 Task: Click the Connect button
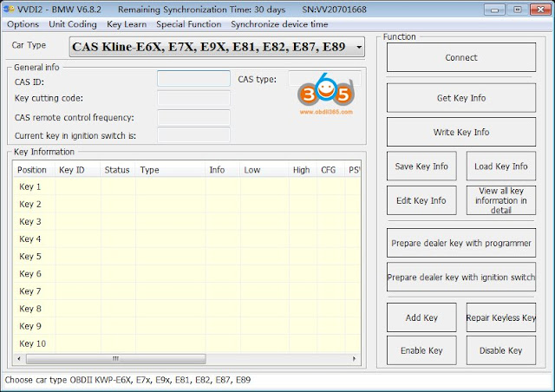point(461,57)
